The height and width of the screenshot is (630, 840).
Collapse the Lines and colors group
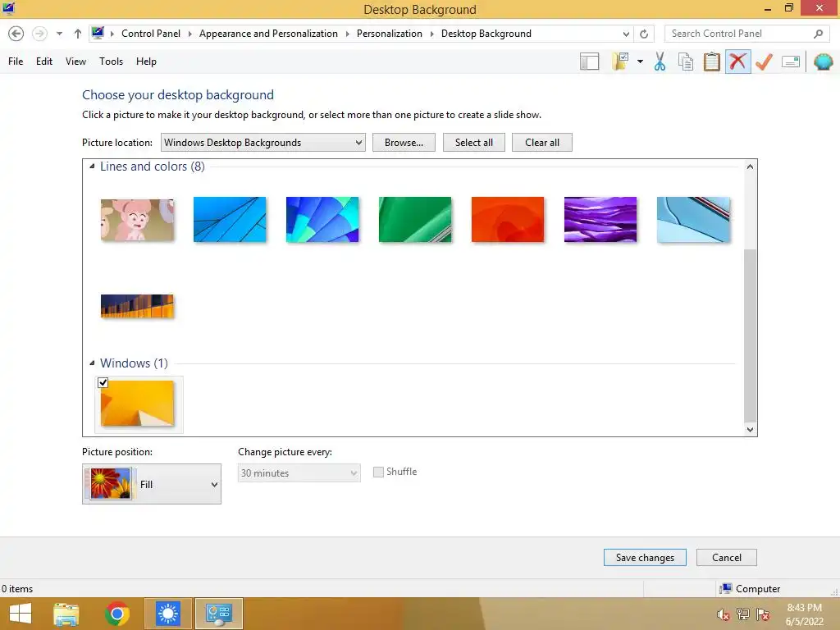pyautogui.click(x=92, y=167)
